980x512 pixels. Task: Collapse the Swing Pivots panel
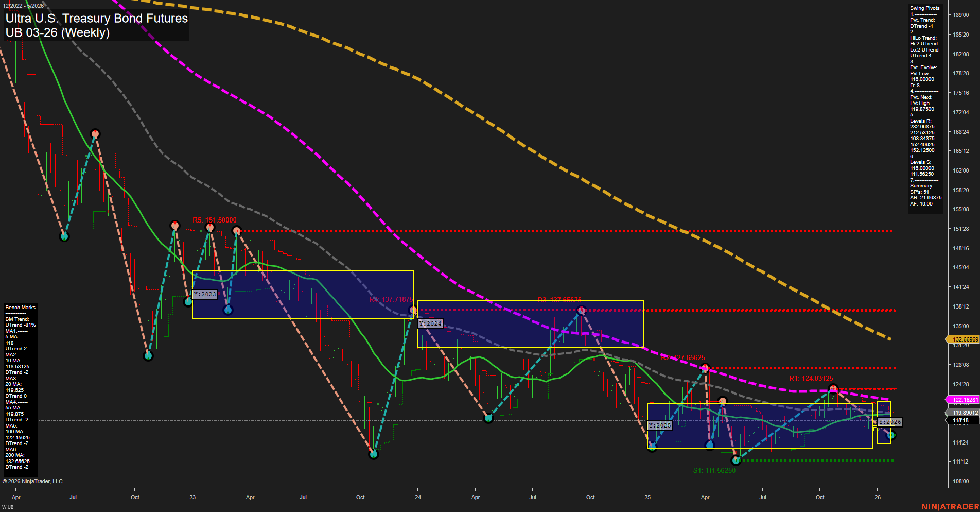(925, 8)
